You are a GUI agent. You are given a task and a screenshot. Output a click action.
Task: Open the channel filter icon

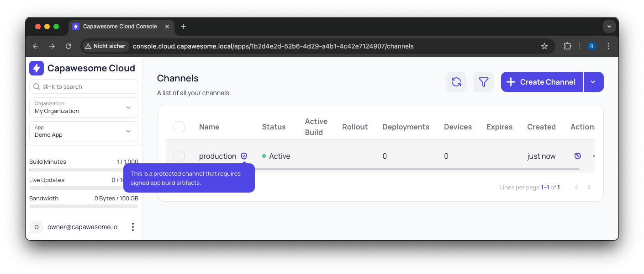click(483, 82)
